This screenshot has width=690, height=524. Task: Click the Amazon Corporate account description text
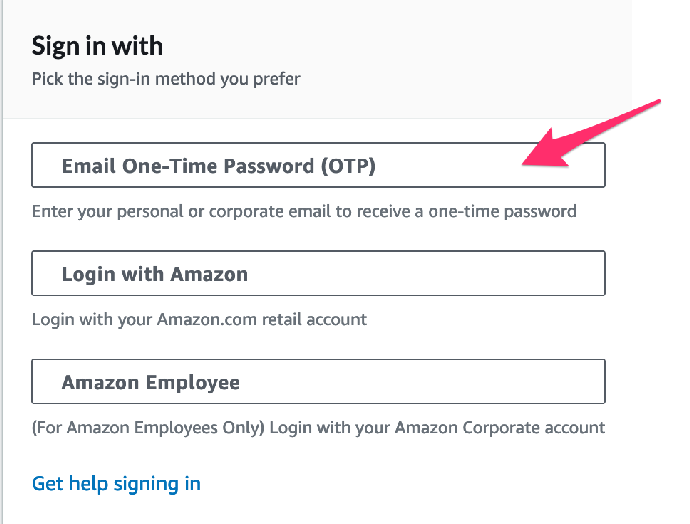click(318, 428)
